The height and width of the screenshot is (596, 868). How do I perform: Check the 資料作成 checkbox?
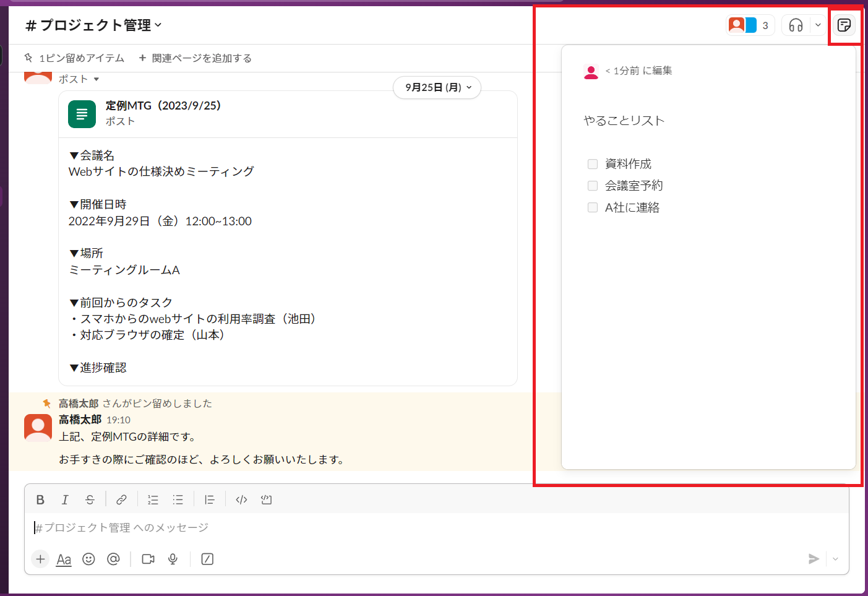click(592, 163)
